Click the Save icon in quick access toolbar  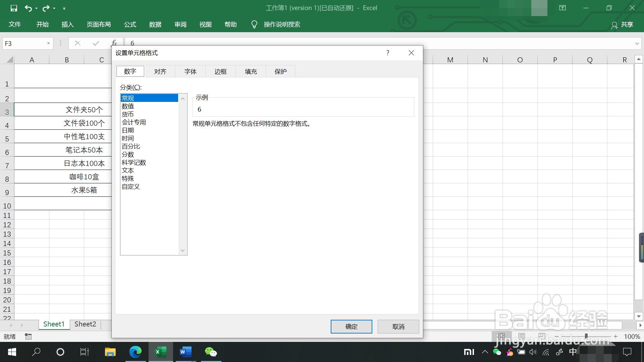[x=14, y=8]
